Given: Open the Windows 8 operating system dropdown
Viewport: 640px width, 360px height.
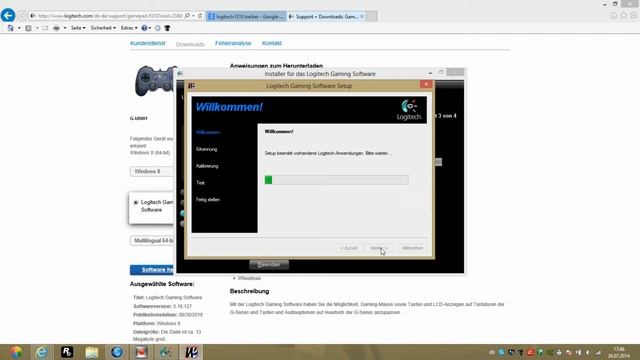Looking at the screenshot, I should click(153, 171).
